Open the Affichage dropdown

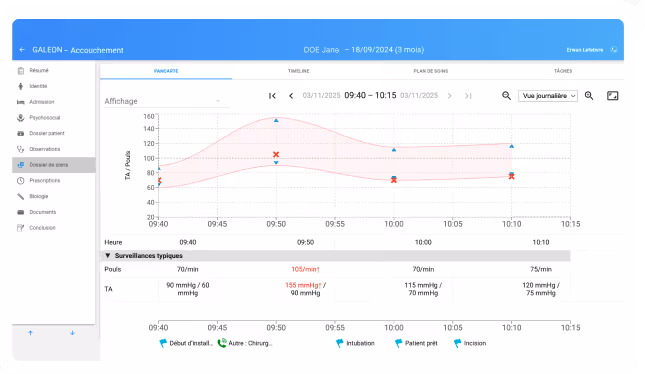(166, 101)
